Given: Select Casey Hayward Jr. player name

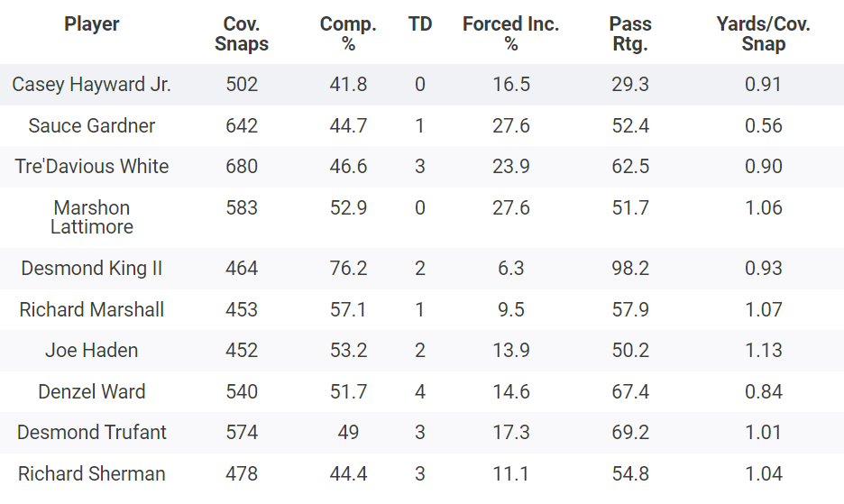Looking at the screenshot, I should pos(92,85).
